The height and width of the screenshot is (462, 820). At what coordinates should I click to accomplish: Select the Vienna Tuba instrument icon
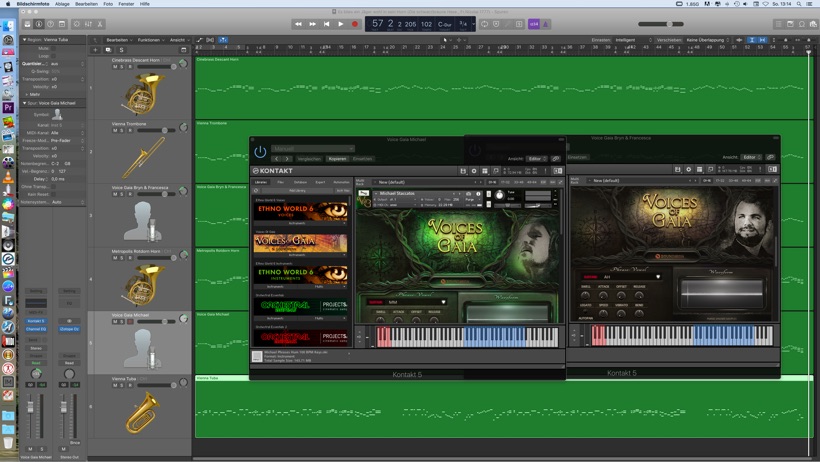[x=143, y=413]
